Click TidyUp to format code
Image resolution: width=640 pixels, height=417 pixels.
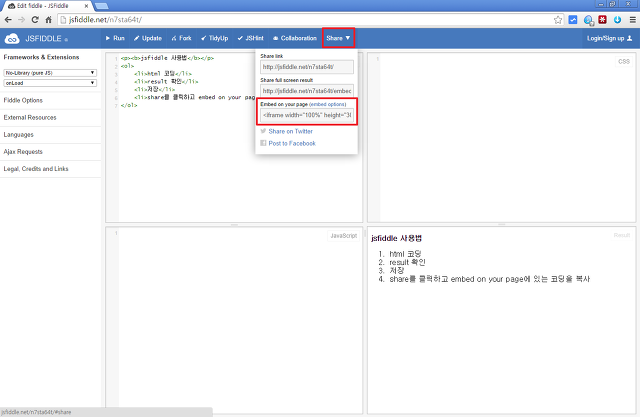215,38
